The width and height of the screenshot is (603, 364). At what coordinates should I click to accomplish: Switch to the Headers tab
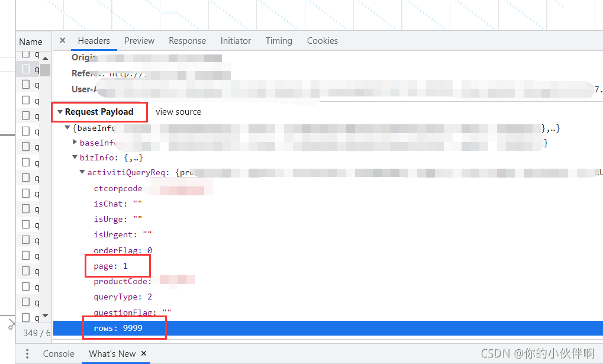(94, 41)
